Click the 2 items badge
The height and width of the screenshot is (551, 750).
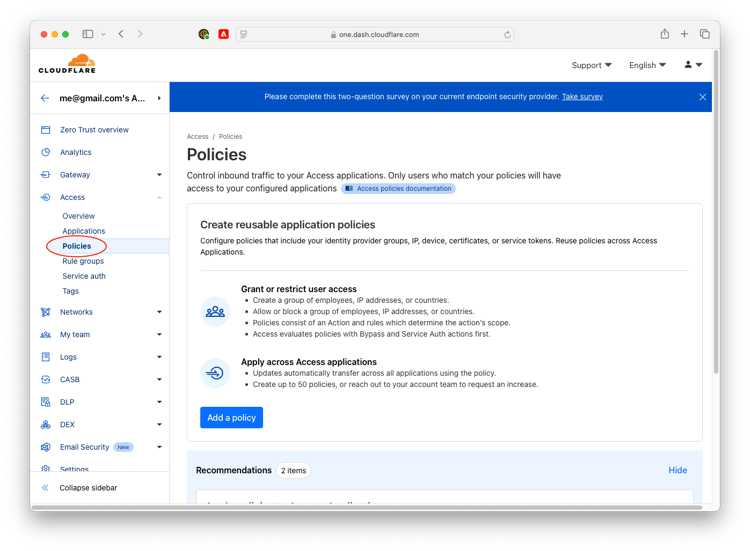[293, 471]
